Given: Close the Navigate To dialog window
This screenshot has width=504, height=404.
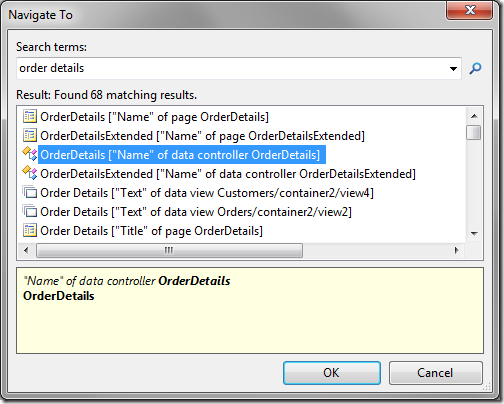Looking at the screenshot, I should pyautogui.click(x=469, y=10).
